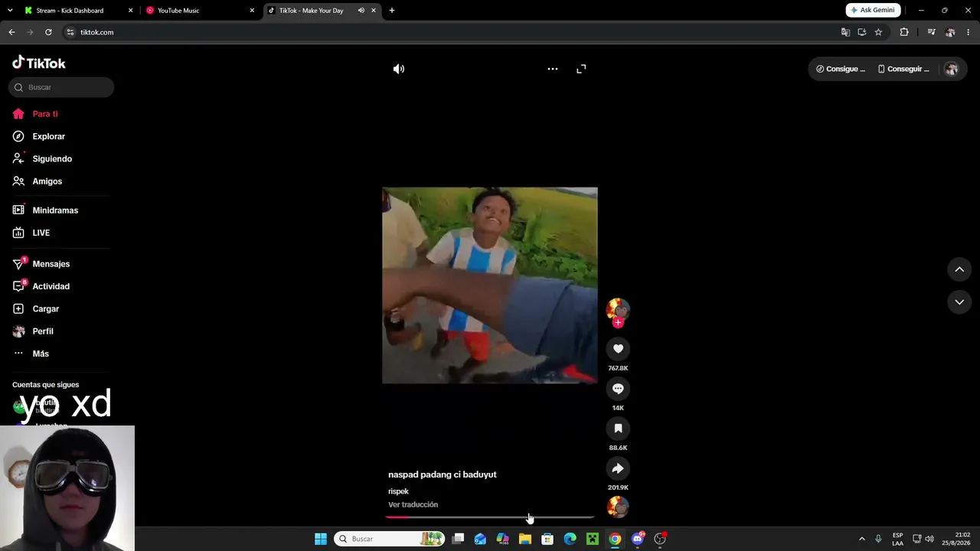Open the Para ti feed
980x551 pixels.
(45, 114)
